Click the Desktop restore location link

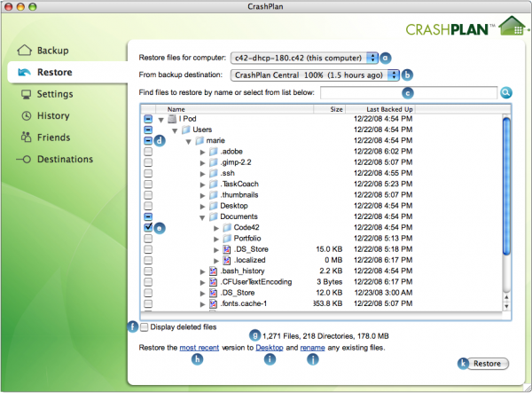pyautogui.click(x=270, y=348)
